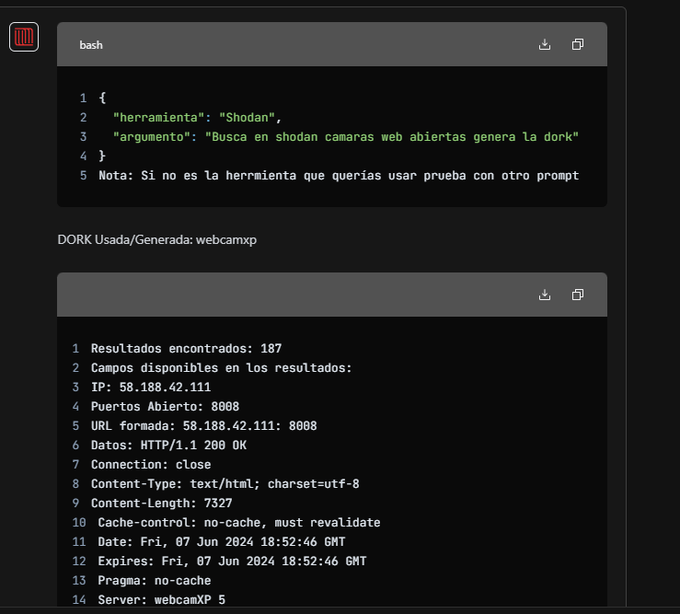Click the '"herramienta": "Shodan",' line
680x614 pixels.
[197, 118]
